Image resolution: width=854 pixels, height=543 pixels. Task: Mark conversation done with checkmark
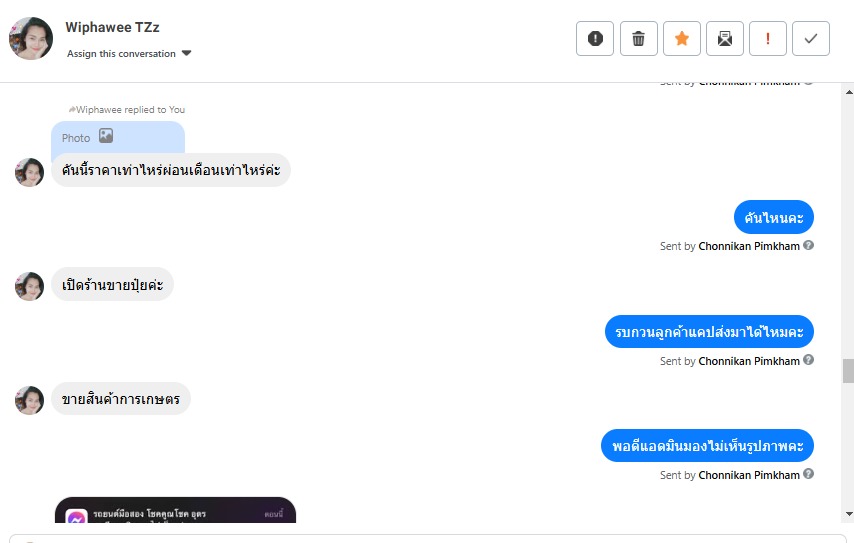[x=810, y=39]
